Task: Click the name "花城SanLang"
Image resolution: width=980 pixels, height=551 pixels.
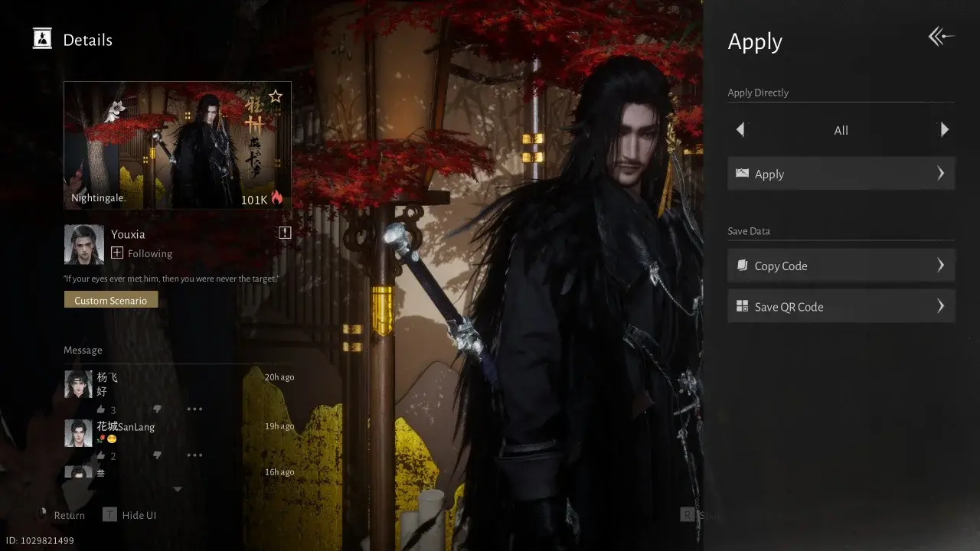Action: 126,426
